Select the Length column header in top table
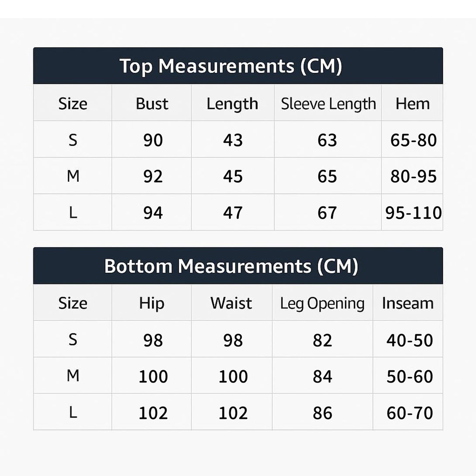 tap(232, 104)
